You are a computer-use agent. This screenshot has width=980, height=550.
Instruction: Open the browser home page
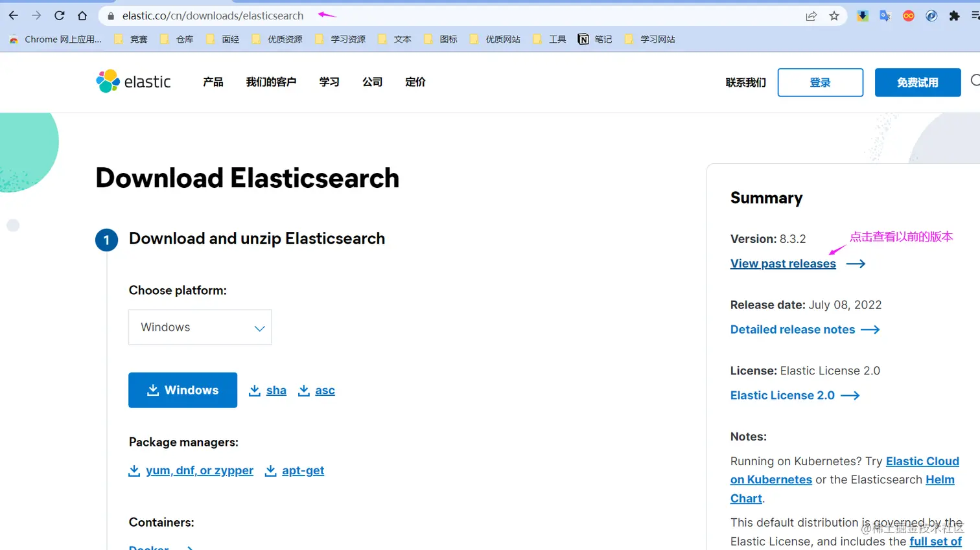click(x=82, y=16)
